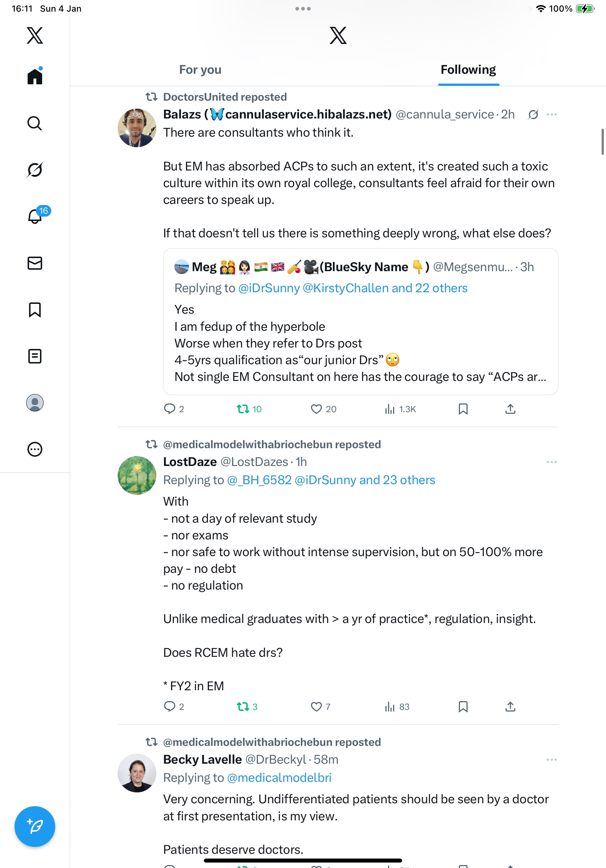Screen dimensions: 606x868
Task: Open Grok from the sidebar
Action: coord(35,170)
